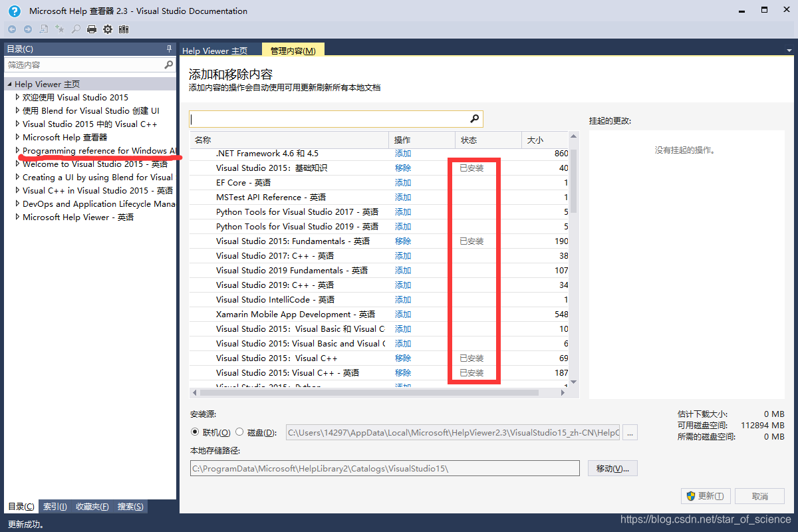This screenshot has width=798, height=532.
Task: Select Visual Studio 2019 Fundamentals - 英语 row
Action: 379,270
